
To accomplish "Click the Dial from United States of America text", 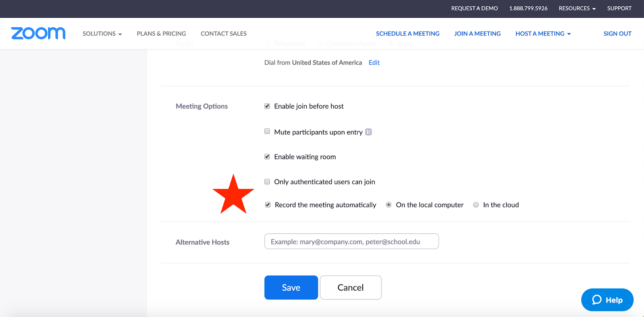I will [313, 63].
